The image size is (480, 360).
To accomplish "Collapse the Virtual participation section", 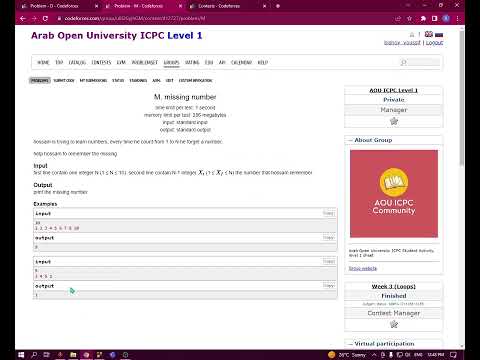I will pos(350,344).
